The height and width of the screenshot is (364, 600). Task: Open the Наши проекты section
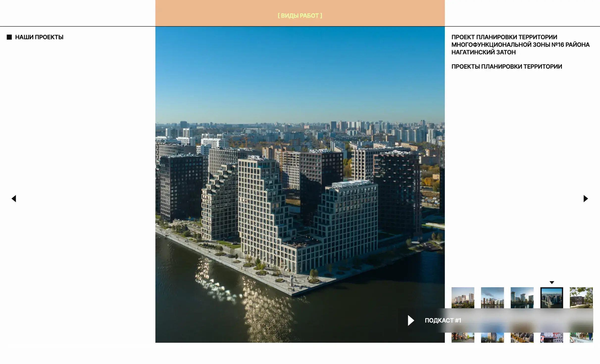(x=39, y=37)
